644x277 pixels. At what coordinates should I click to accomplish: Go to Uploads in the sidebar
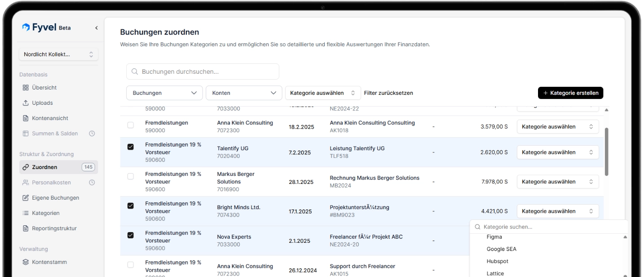(x=58, y=103)
